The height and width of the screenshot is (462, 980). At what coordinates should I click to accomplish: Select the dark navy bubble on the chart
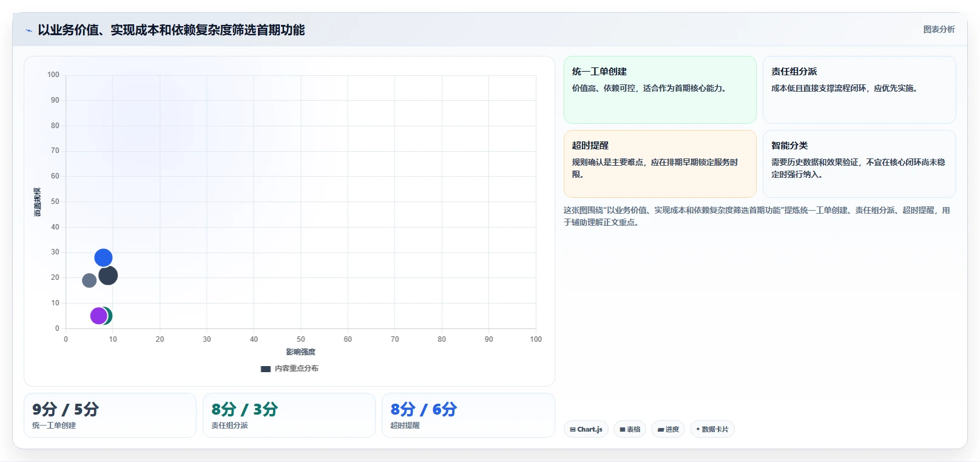tap(108, 276)
